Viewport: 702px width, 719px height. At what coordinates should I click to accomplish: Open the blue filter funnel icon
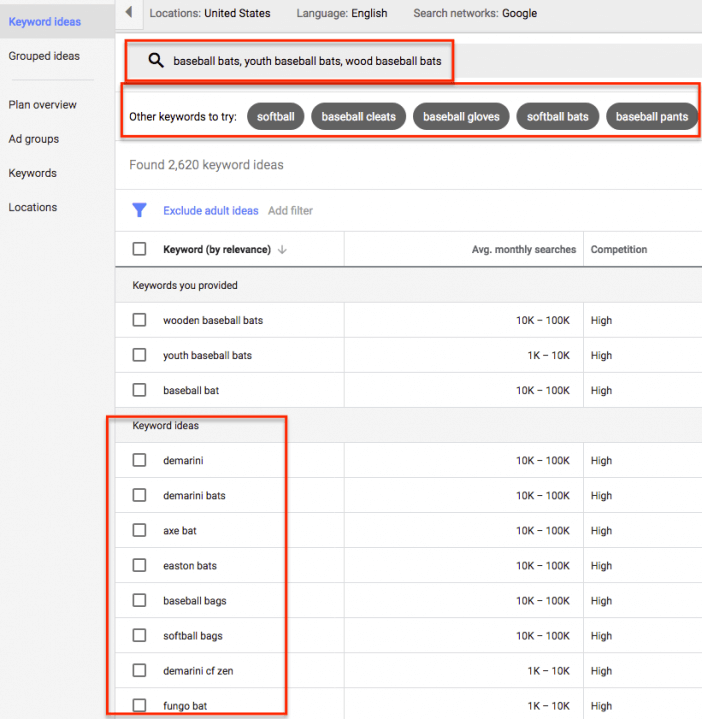pyautogui.click(x=139, y=210)
